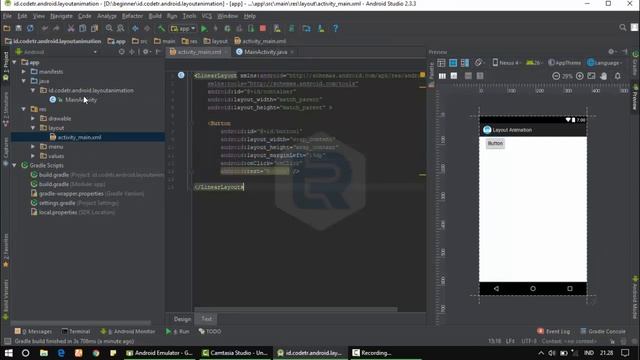The height and width of the screenshot is (360, 640).
Task: Open the Gradle Console tool window
Action: 603,331
